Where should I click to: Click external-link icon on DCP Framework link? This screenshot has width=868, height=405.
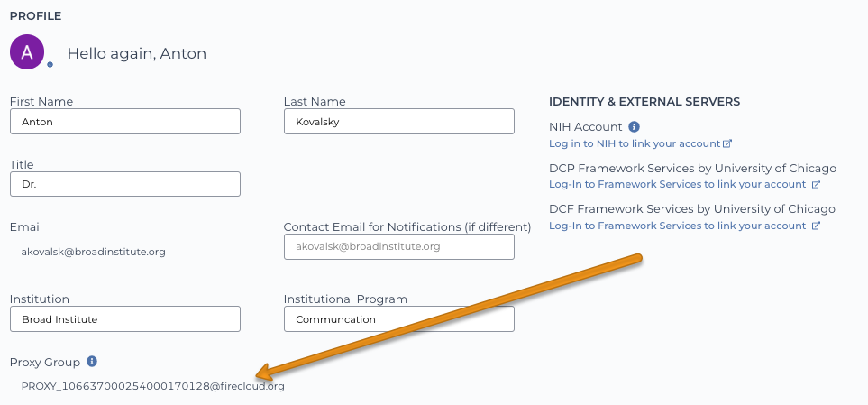coord(816,185)
